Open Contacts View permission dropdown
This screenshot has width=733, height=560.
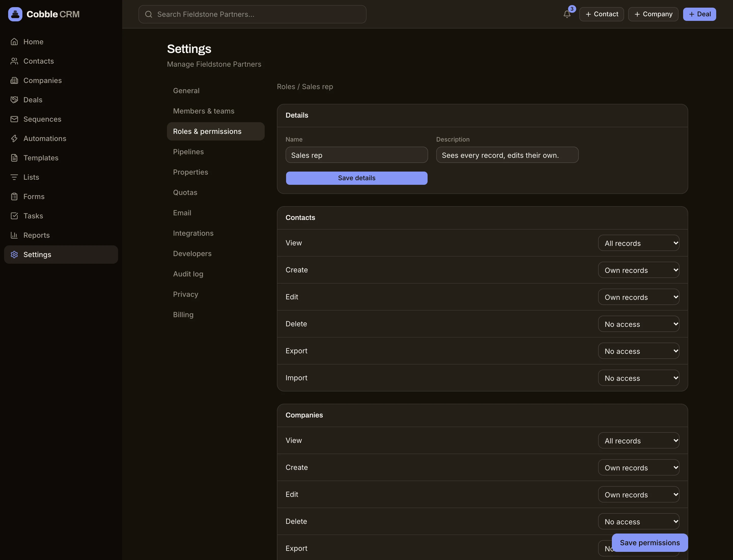(638, 243)
